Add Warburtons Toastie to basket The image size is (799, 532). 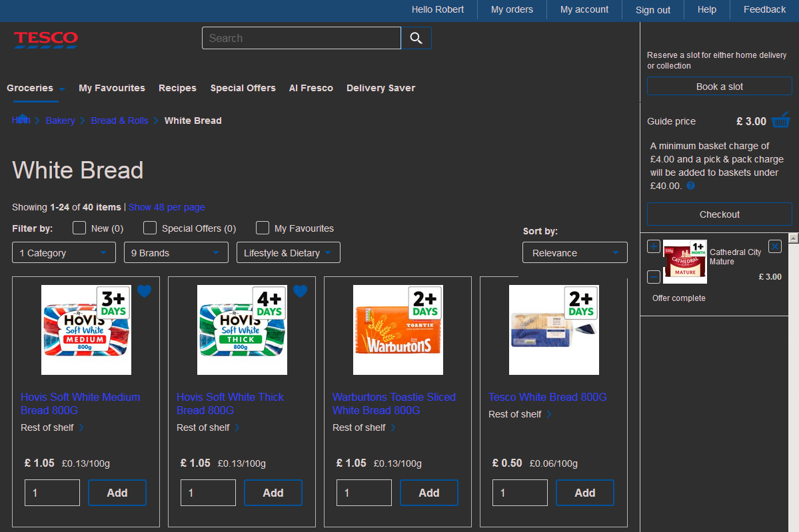tap(429, 493)
